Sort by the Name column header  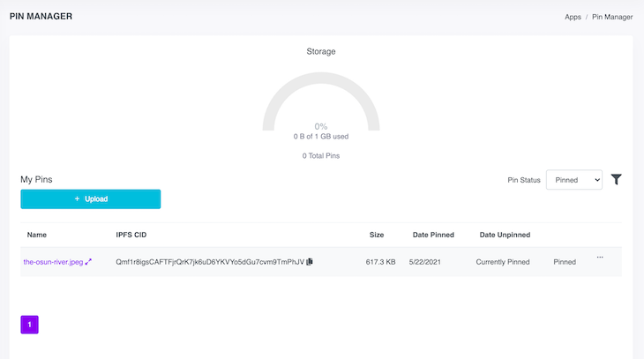click(37, 235)
